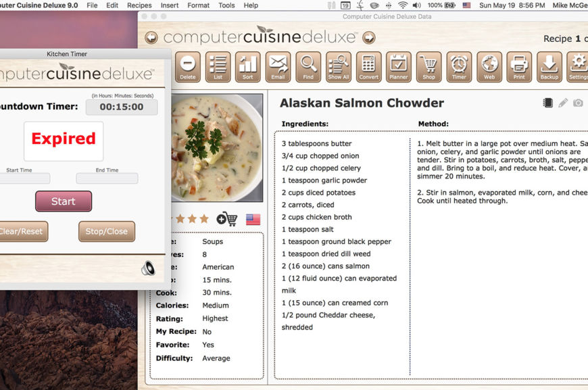This screenshot has width=588, height=390.
Task: Click ingredient '1 teaspoon dried dill weed'
Action: point(326,254)
